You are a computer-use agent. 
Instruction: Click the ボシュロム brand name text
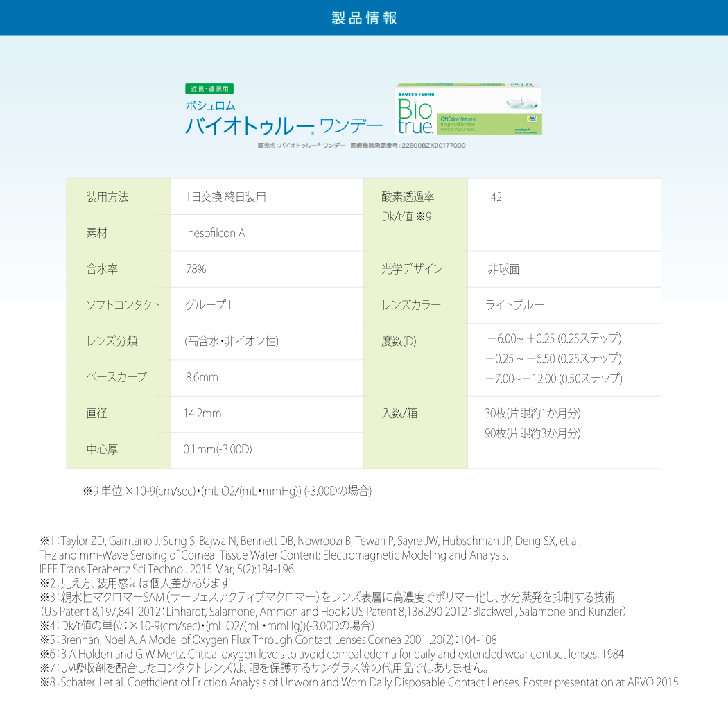pyautogui.click(x=210, y=106)
